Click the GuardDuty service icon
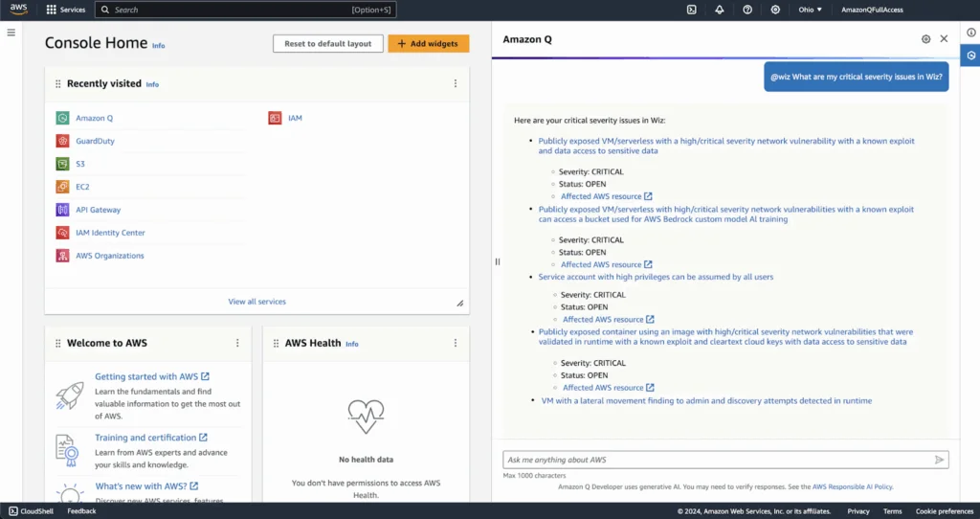 pos(62,141)
